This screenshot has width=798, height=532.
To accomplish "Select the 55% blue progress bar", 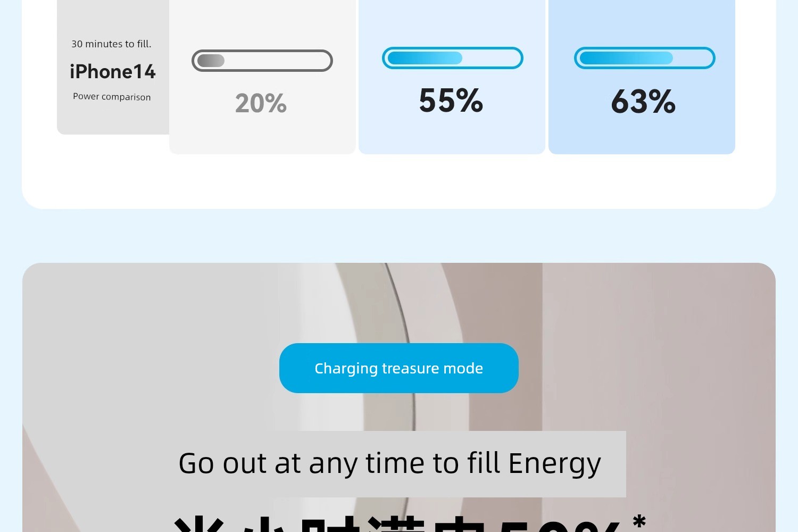I will point(453,58).
